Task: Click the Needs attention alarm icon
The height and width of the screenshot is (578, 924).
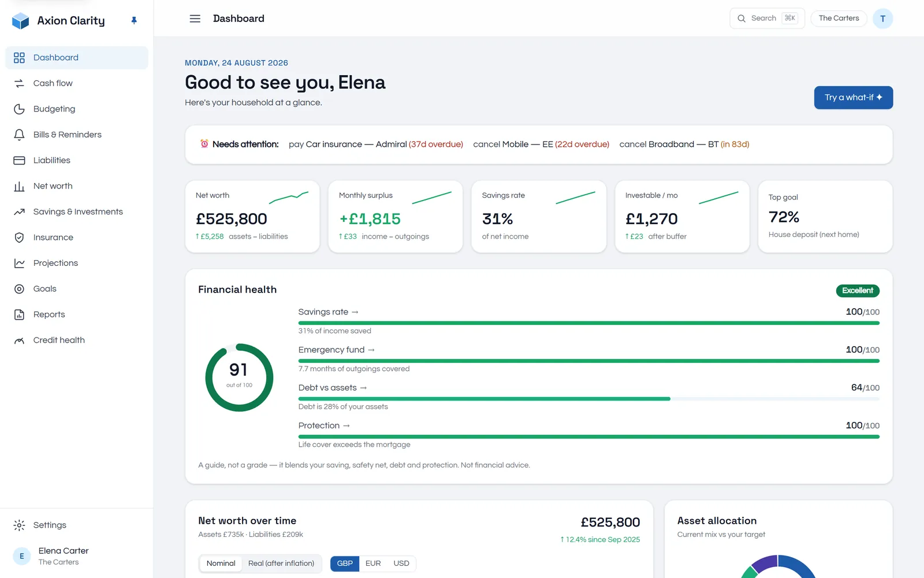Action: (x=204, y=144)
